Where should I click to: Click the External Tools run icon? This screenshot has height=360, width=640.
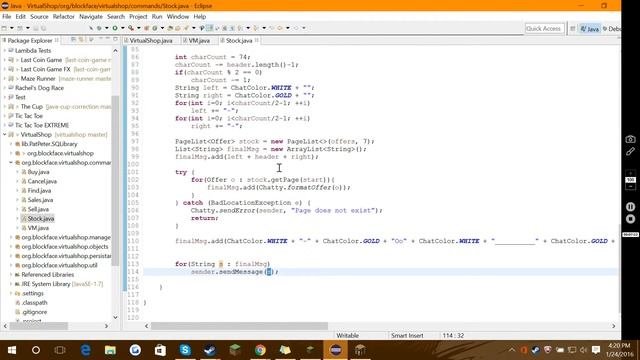click(131, 28)
